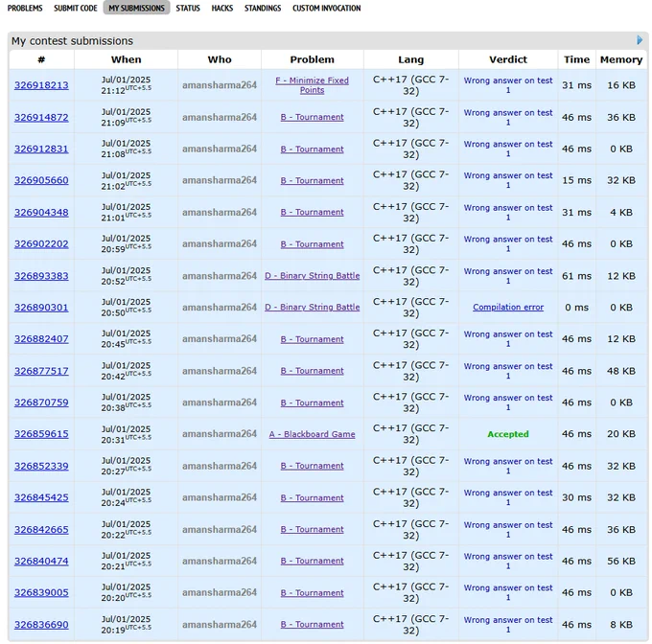Click the 16 KB memory value

pos(621,85)
